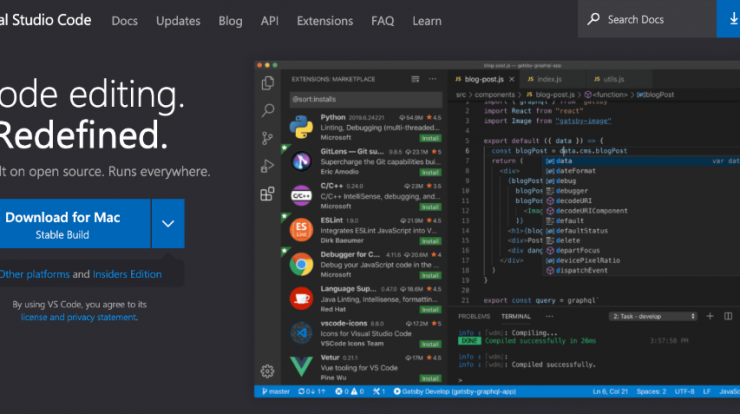Click the components breadcrumb segment
The height and width of the screenshot is (414, 740).
tap(495, 94)
